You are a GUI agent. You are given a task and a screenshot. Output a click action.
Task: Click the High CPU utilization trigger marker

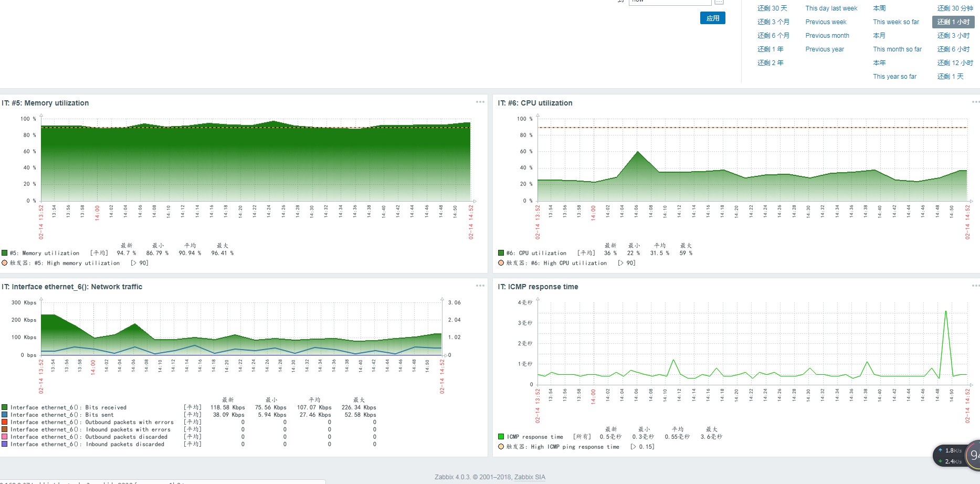(501, 263)
